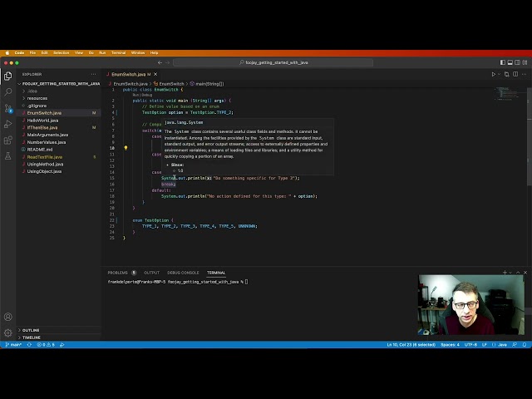
Task: Open the Run and Debug view
Action: click(x=8, y=124)
